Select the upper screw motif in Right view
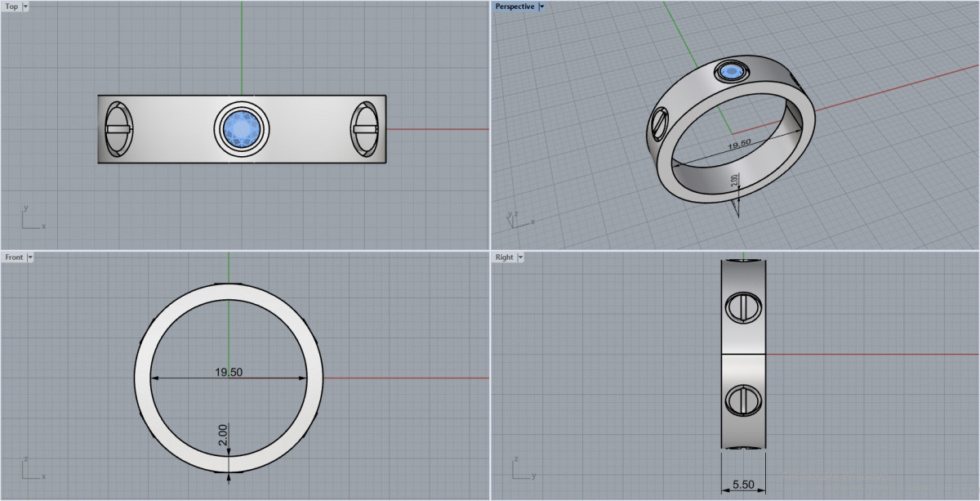The image size is (980, 501). coord(743,307)
